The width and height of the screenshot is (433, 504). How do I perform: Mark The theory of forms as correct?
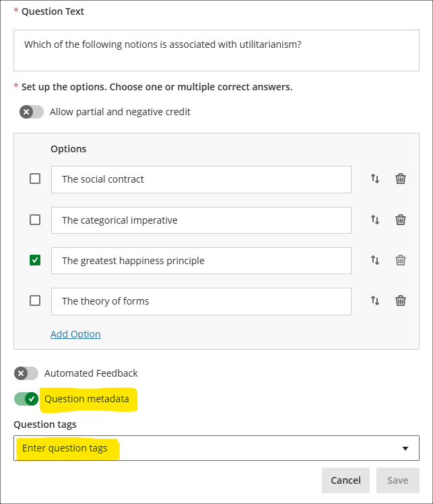coord(35,301)
